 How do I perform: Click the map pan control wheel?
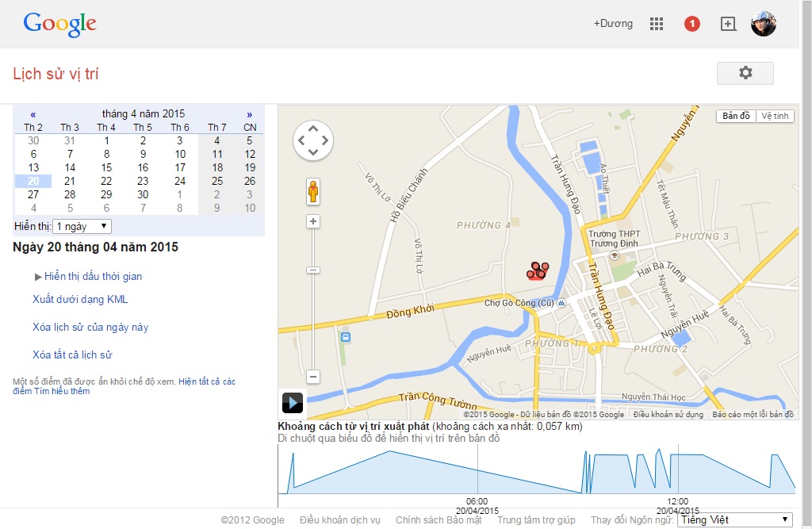tap(313, 141)
